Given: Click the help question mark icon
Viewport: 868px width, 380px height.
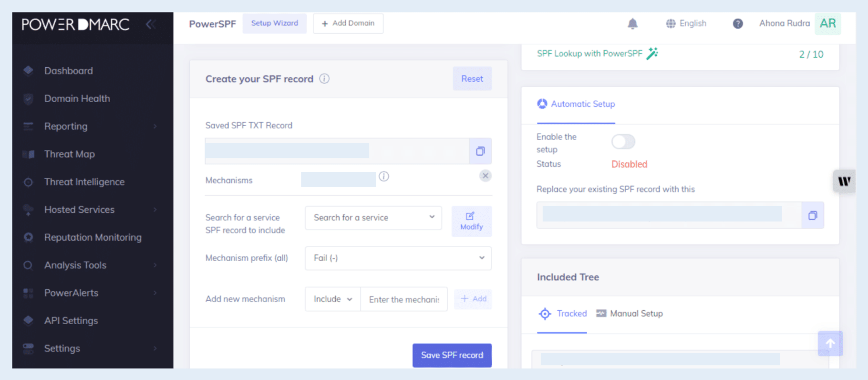Looking at the screenshot, I should coord(738,24).
